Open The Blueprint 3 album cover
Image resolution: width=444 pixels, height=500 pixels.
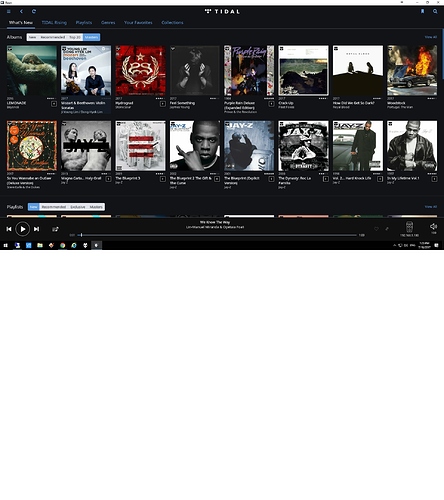coord(140,146)
